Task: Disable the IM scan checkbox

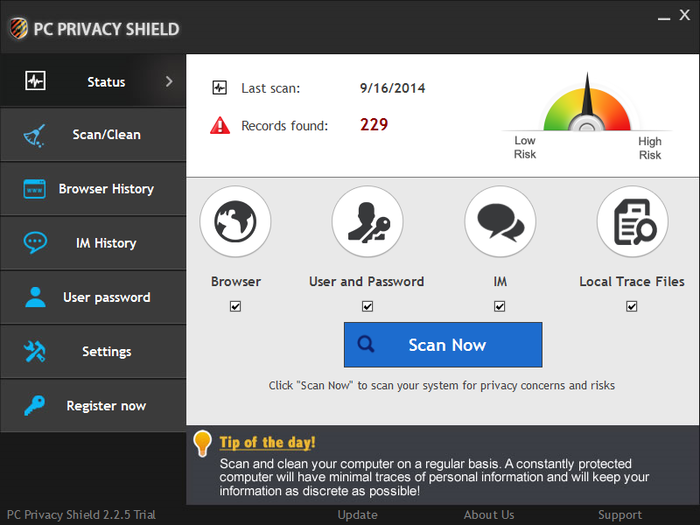Action: pyautogui.click(x=500, y=307)
